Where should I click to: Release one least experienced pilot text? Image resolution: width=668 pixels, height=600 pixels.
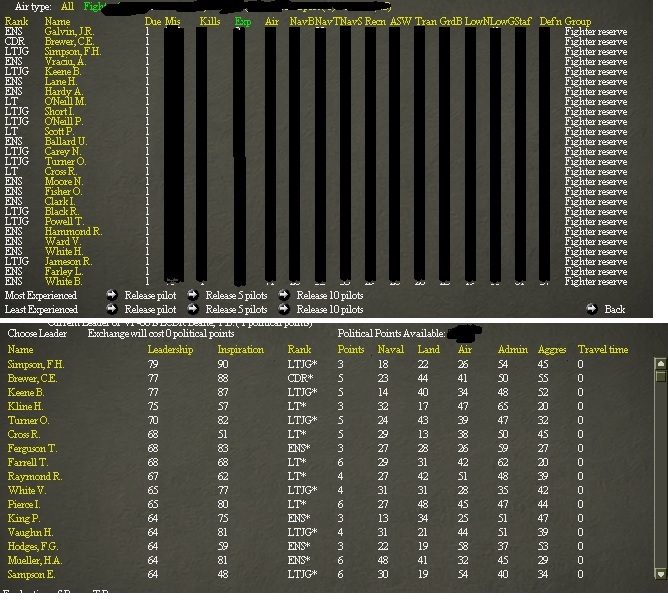tap(150, 309)
